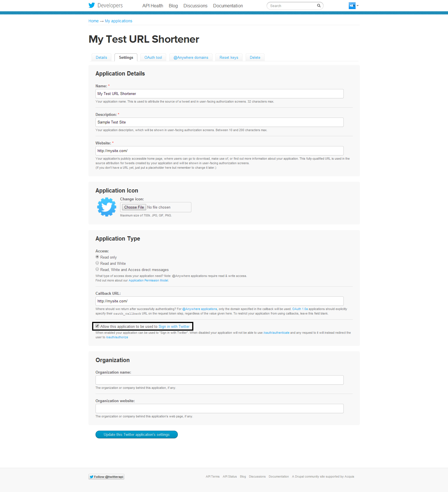Open the OAuth tool tab

(x=153, y=57)
